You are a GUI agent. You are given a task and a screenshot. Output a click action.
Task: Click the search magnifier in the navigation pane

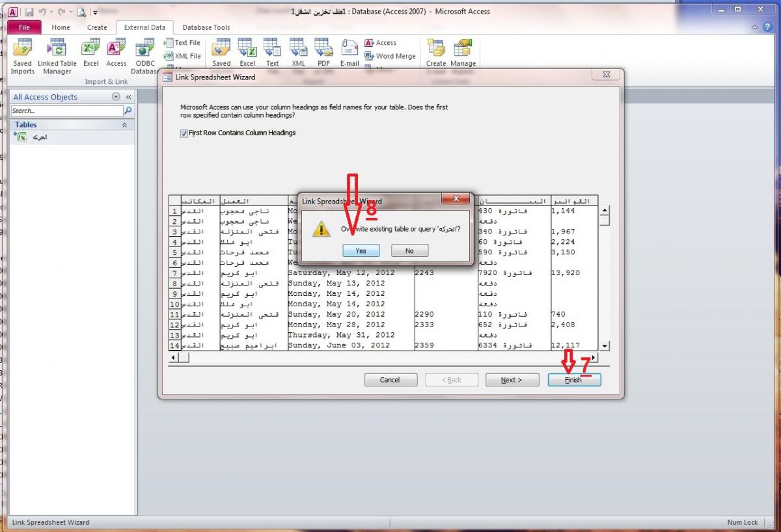(x=128, y=111)
